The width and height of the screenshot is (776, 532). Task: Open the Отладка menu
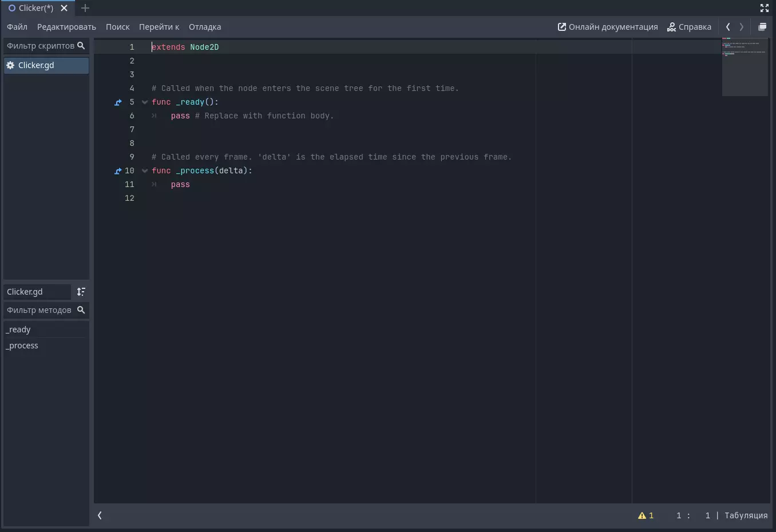point(205,27)
